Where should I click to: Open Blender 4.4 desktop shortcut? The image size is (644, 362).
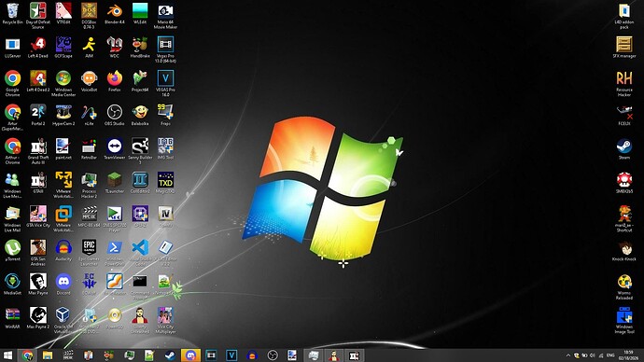coord(115,14)
